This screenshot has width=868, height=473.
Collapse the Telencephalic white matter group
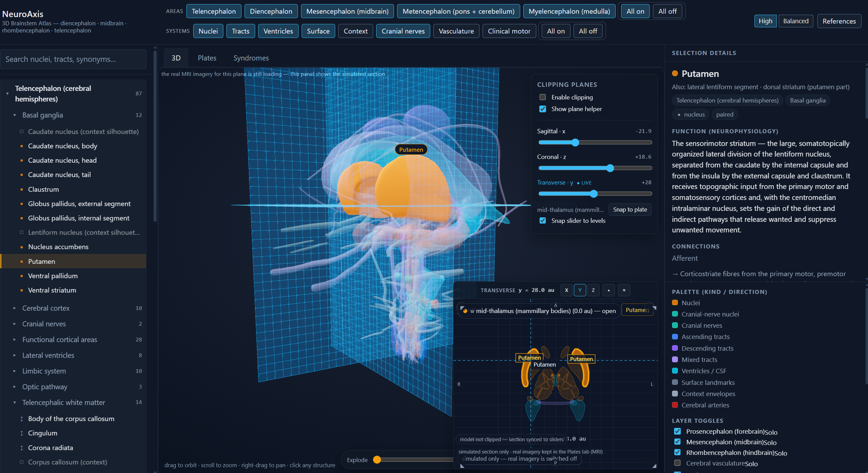pyautogui.click(x=14, y=403)
